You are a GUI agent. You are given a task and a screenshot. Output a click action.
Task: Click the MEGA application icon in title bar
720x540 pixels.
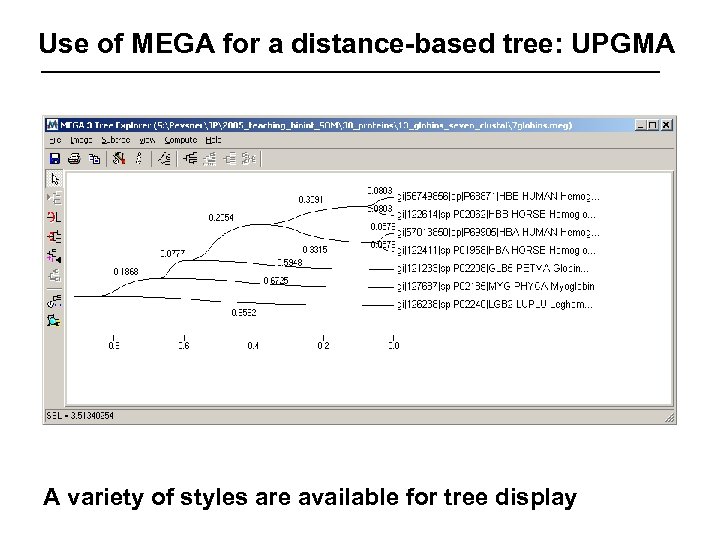point(53,125)
